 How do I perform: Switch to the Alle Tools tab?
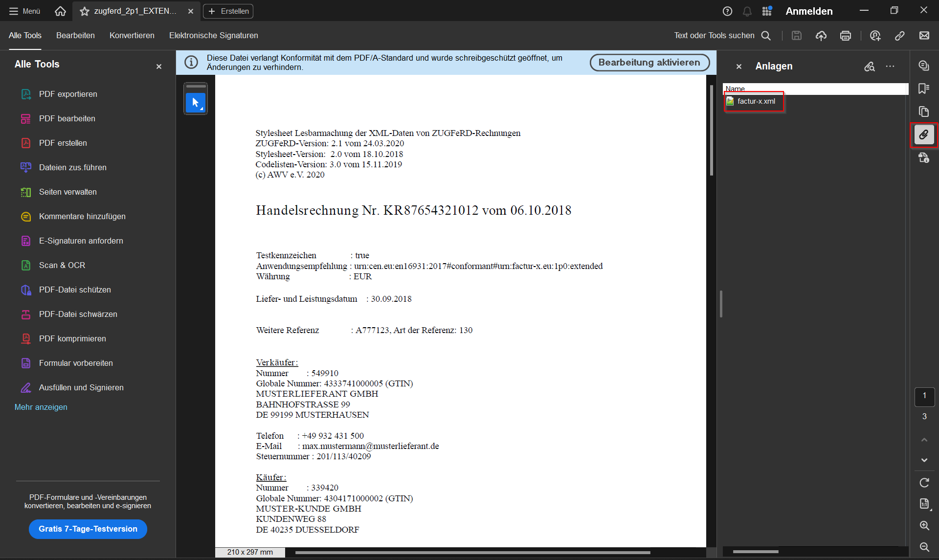pos(25,35)
